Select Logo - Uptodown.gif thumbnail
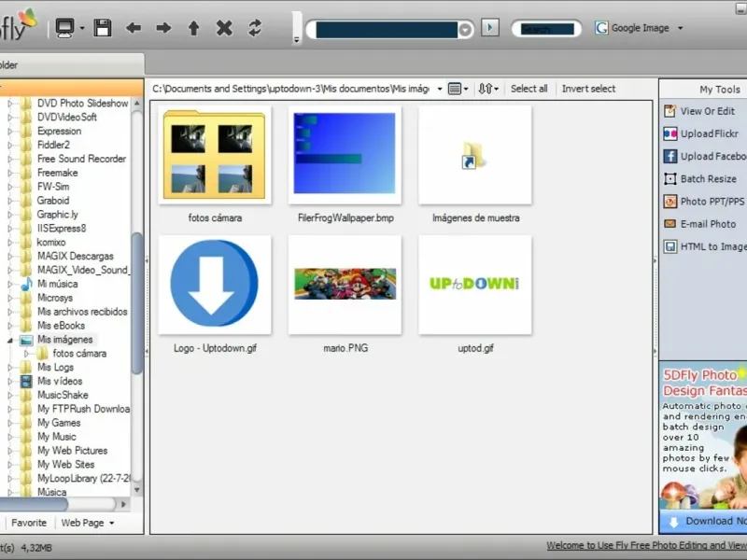 [215, 285]
